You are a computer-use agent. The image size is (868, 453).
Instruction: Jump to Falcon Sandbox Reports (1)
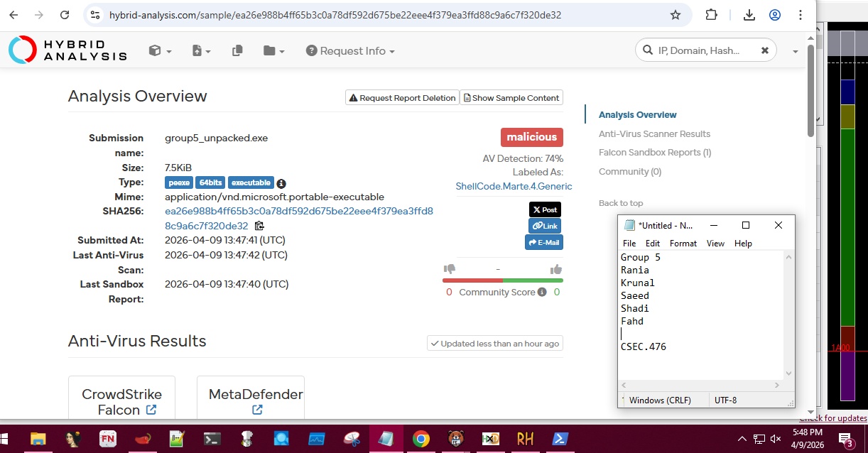(655, 152)
